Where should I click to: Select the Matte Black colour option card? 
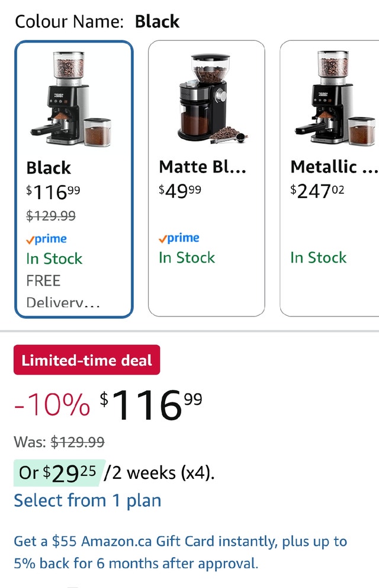[x=206, y=178]
